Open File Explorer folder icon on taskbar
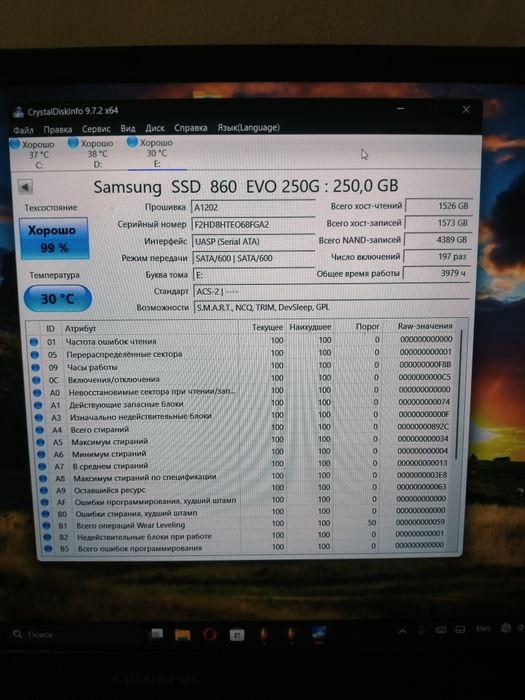This screenshot has height=700, width=525. (183, 634)
